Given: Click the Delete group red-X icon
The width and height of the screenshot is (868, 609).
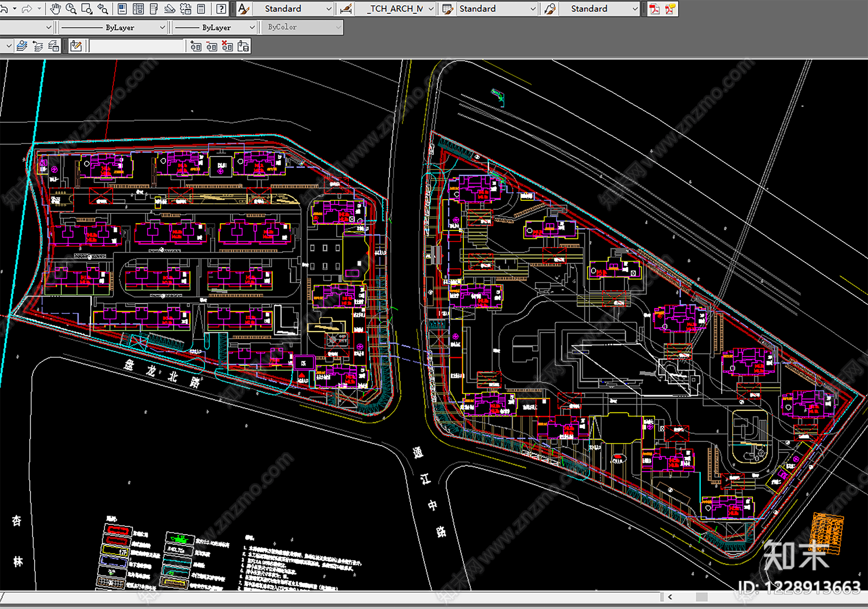Looking at the screenshot, I should 227,46.
